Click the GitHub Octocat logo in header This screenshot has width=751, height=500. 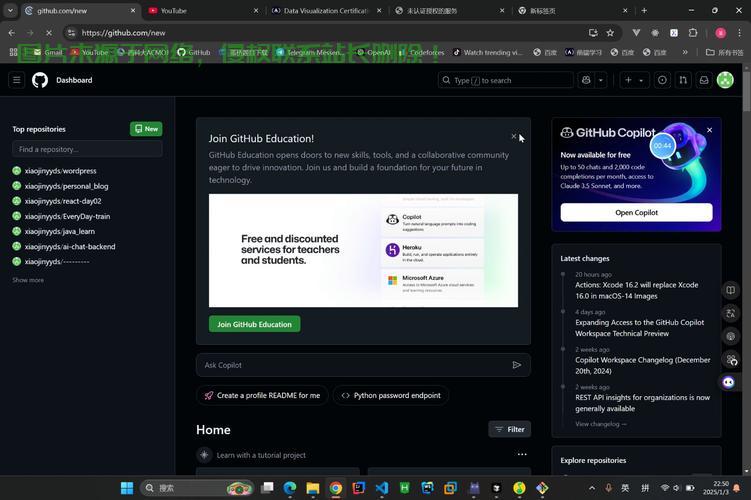coord(40,80)
